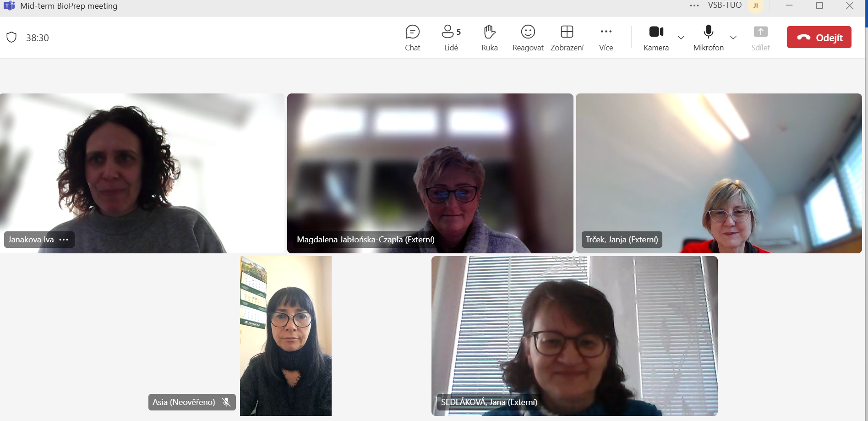The height and width of the screenshot is (421, 868).
Task: Leave meeting with Odejít button
Action: (x=819, y=38)
